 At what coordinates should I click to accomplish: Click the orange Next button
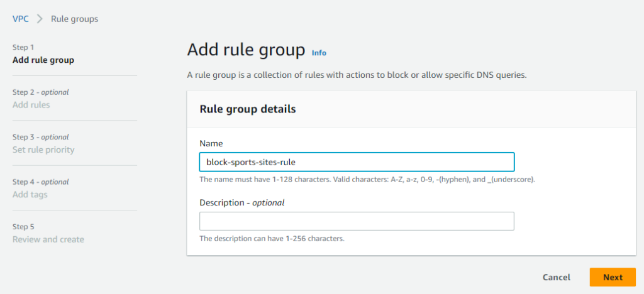point(613,277)
